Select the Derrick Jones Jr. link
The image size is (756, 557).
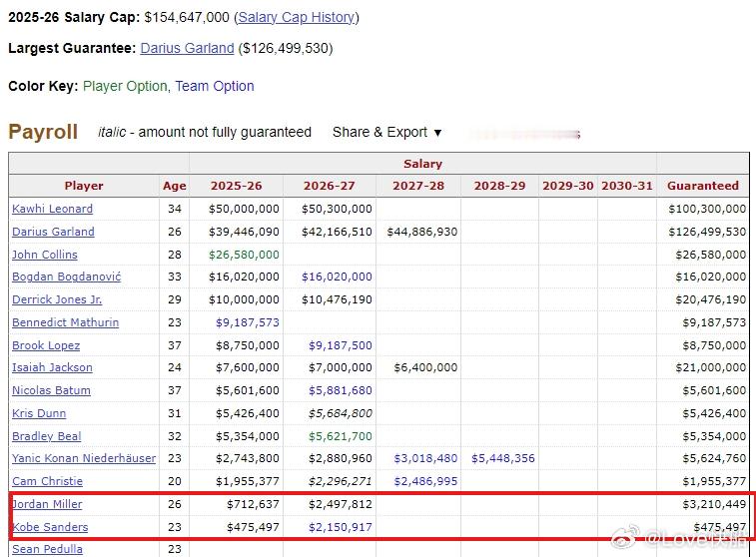57,299
